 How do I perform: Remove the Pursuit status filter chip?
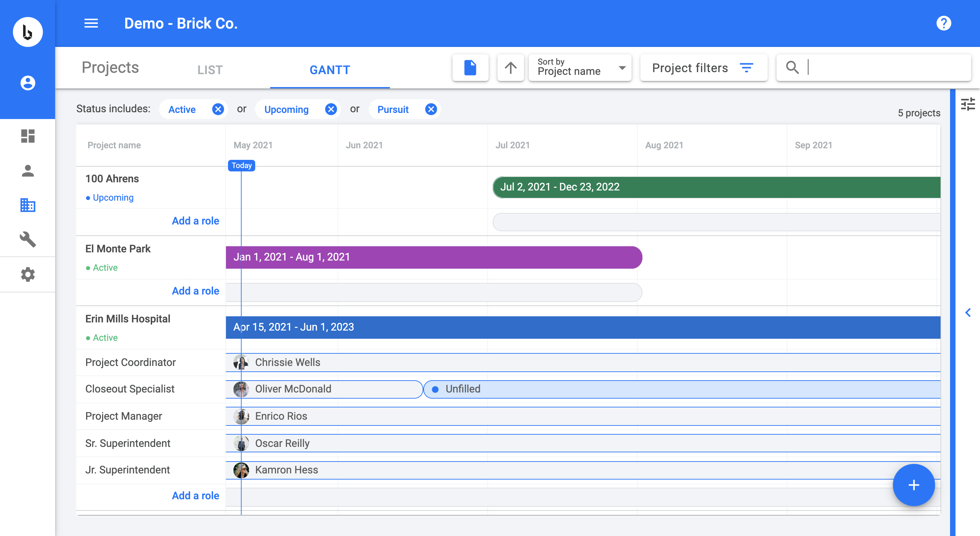tap(431, 110)
